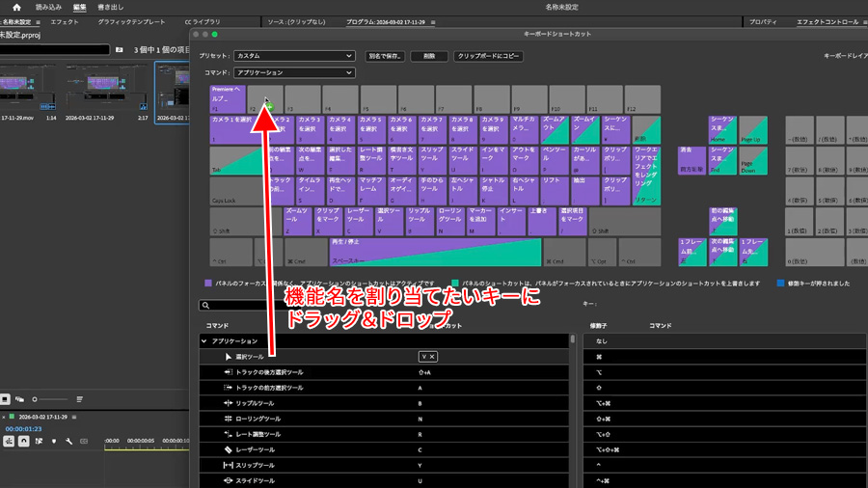The width and height of the screenshot is (868, 488).
Task: Remove the V shortcut via its X
Action: (x=432, y=357)
